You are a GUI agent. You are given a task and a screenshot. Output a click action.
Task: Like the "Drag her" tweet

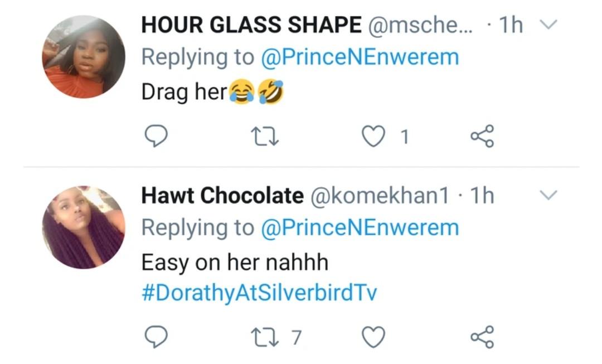(x=373, y=136)
